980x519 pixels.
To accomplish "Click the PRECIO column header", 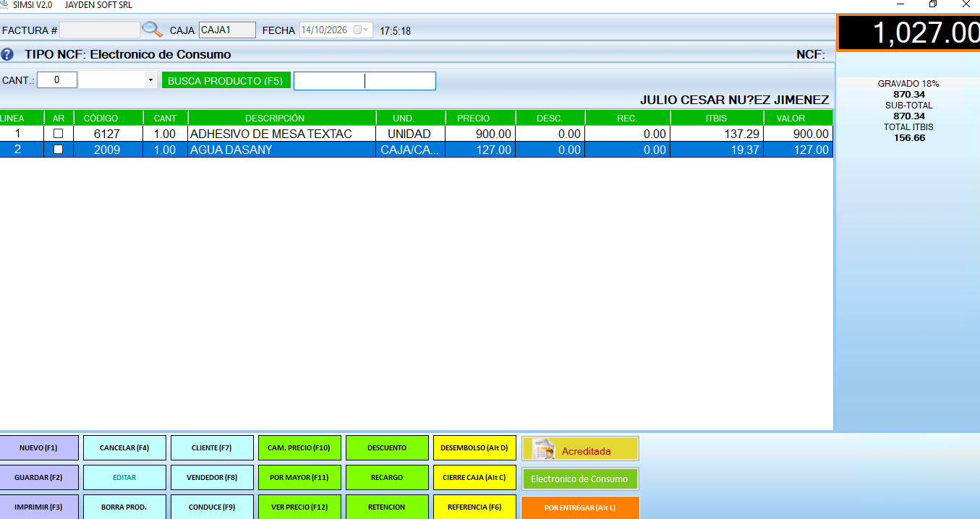I will [479, 118].
